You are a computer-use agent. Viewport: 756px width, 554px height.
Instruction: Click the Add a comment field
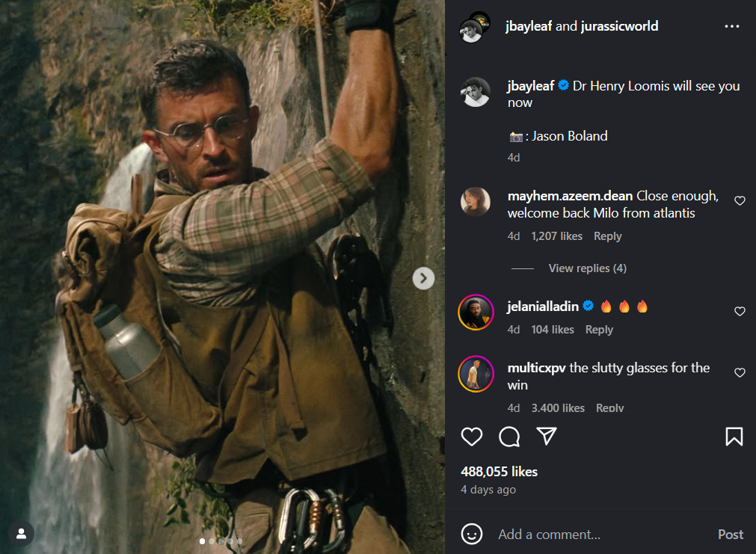pos(598,535)
